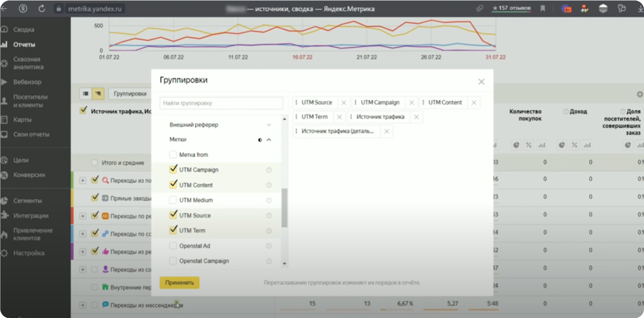Click the Применить button
644x318 pixels.
pos(179,283)
